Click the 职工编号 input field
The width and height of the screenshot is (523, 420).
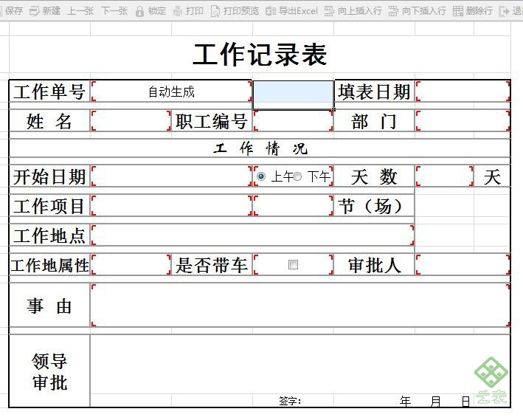[293, 120]
